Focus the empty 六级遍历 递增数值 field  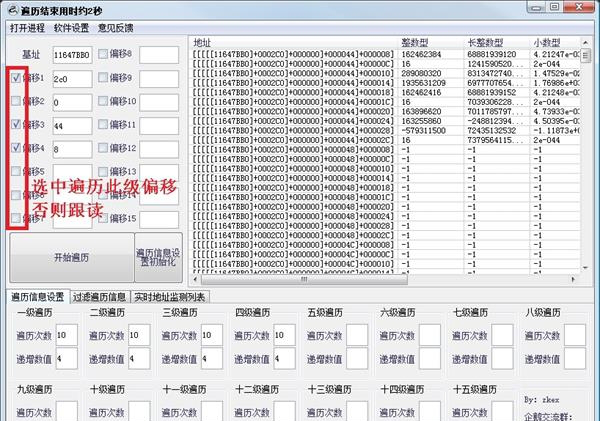tap(430, 359)
